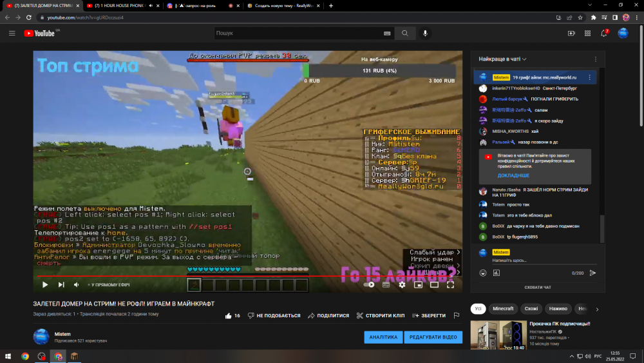Go to the YouTube home logo
Screen dimensions: 644x363
(x=39, y=34)
